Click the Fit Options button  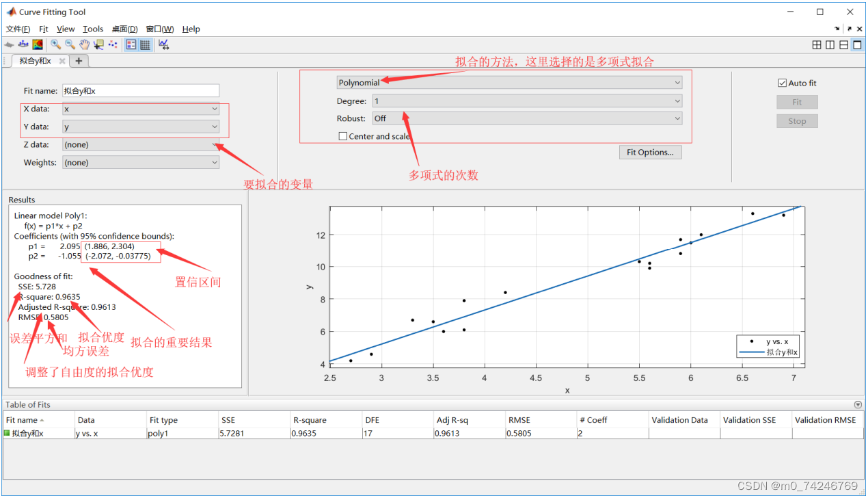click(650, 152)
